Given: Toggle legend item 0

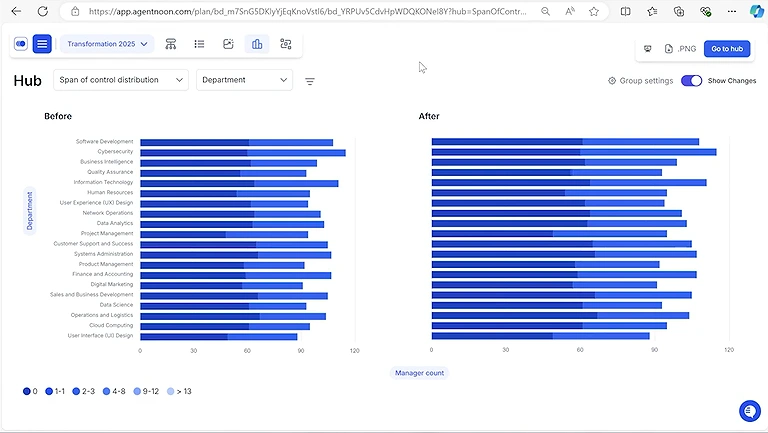Looking at the screenshot, I should [30, 391].
